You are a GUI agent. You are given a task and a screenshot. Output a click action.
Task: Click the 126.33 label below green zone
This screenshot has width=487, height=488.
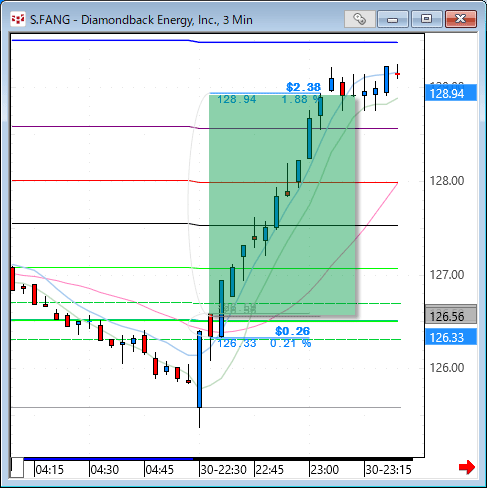(x=237, y=343)
